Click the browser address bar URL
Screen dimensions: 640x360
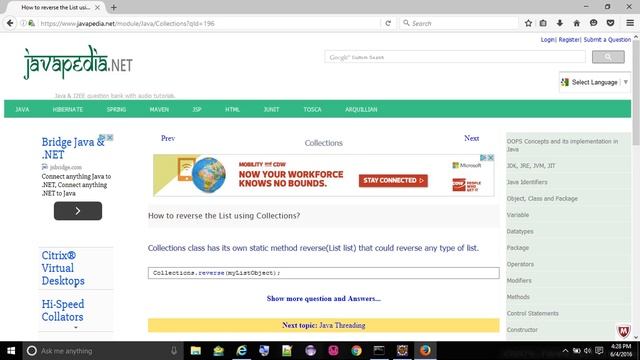[127, 23]
